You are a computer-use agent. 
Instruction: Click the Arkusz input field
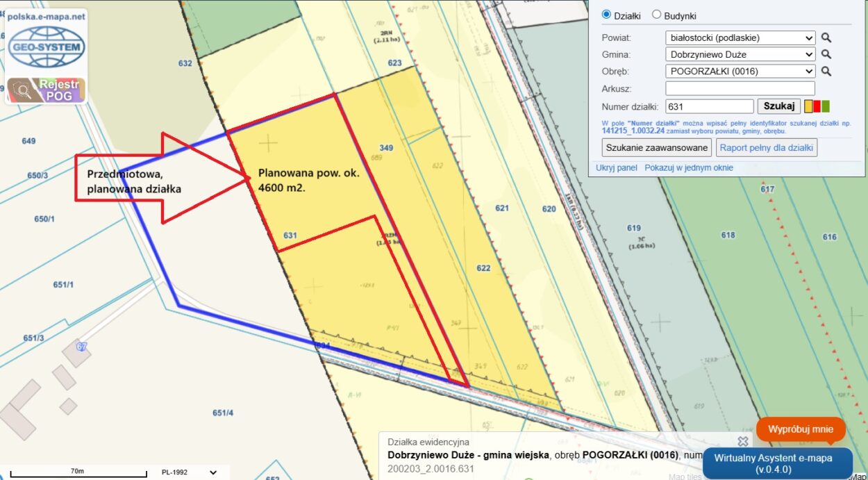point(740,88)
